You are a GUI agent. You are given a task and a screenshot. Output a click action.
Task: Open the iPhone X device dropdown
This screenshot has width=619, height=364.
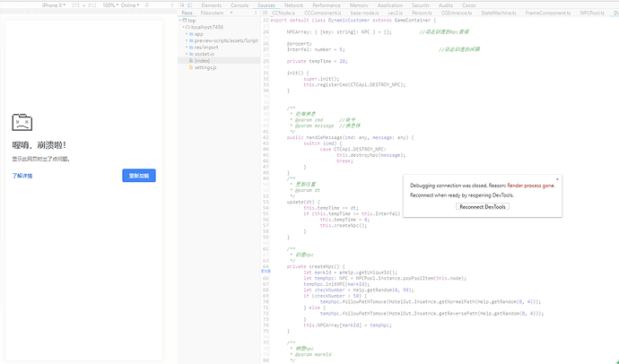(55, 5)
